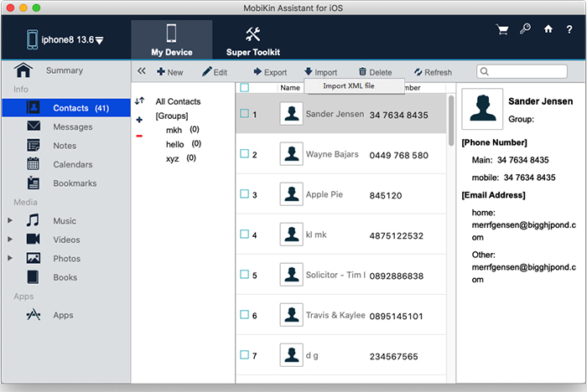Image resolution: width=587 pixels, height=392 pixels.
Task: Switch to the Super Toolkit tab
Action: (252, 39)
